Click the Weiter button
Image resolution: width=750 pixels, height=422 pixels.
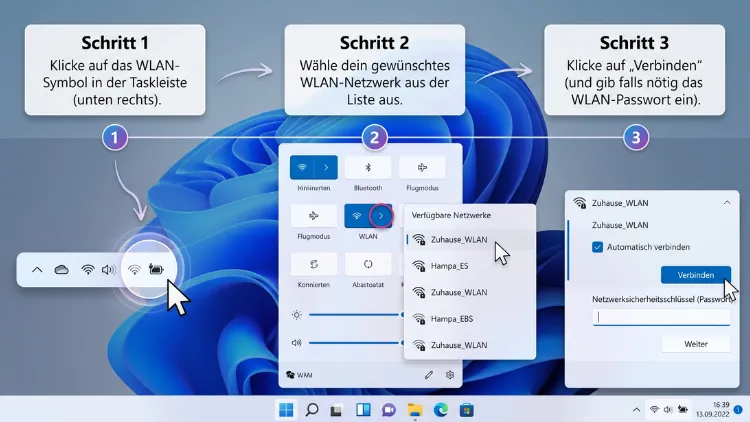pos(696,344)
